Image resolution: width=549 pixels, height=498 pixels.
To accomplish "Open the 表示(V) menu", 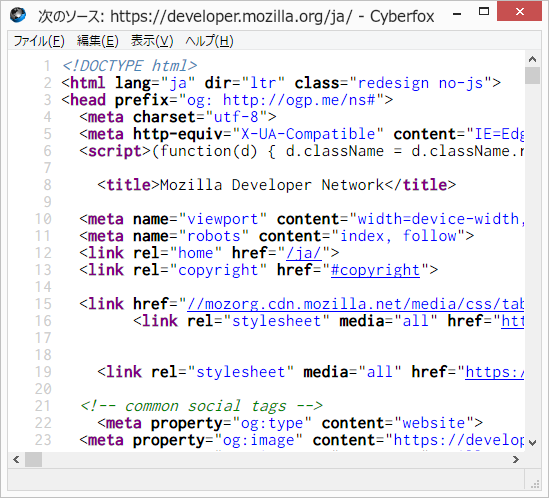I will tap(152, 41).
